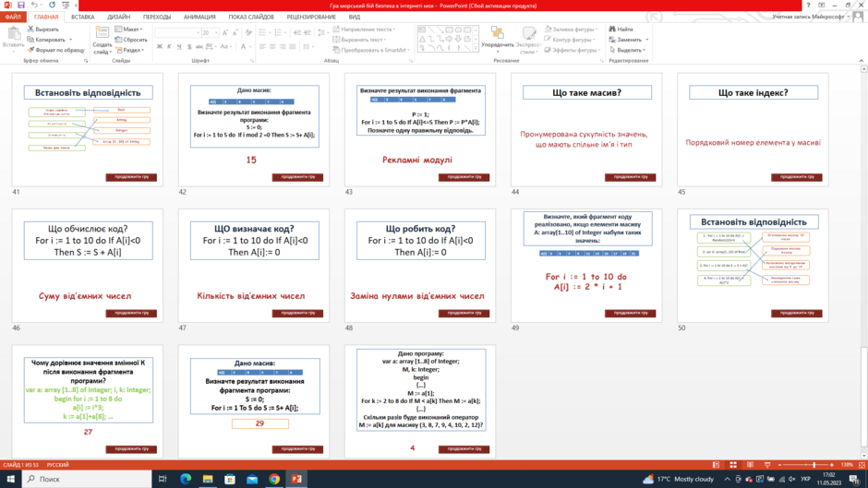
Task: Toggle text Shadow (S) formatting
Action: [189, 47]
